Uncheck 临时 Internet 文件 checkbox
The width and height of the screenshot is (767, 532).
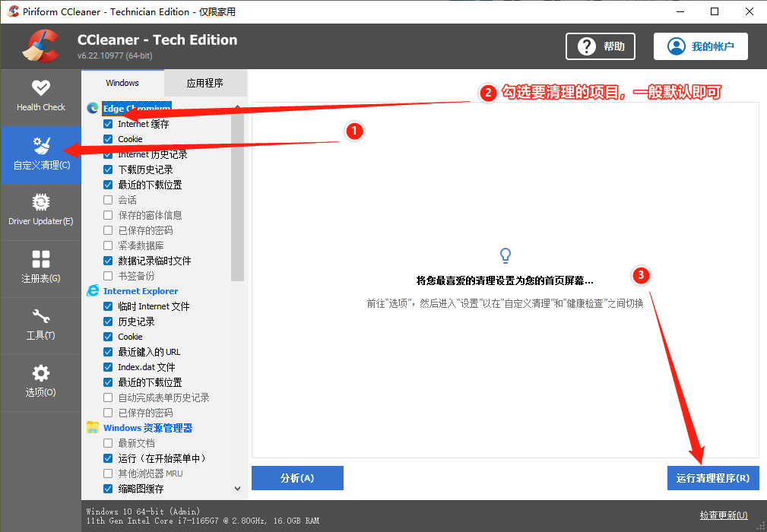(x=108, y=306)
